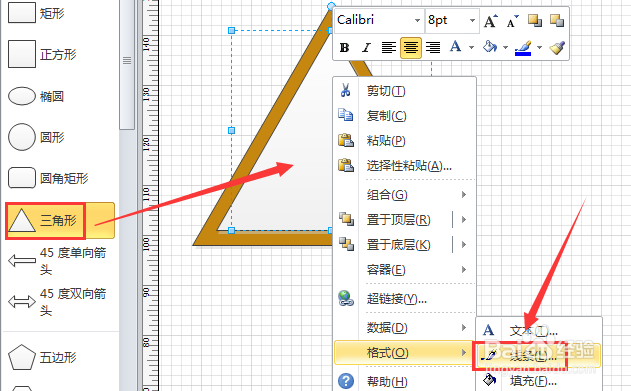This screenshot has height=391, width=631.
Task: Align text left in mini toolbar
Action: point(388,47)
